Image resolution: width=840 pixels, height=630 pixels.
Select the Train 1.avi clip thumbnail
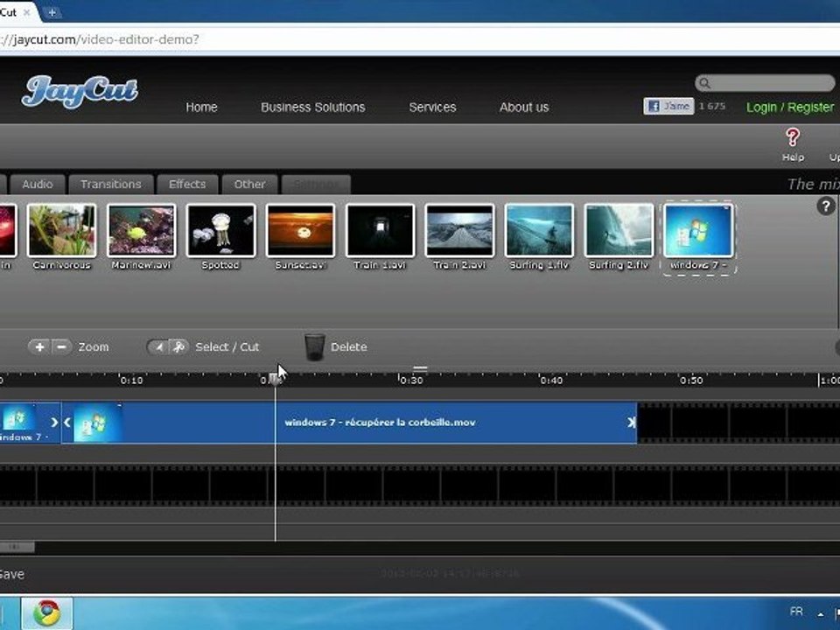click(380, 230)
